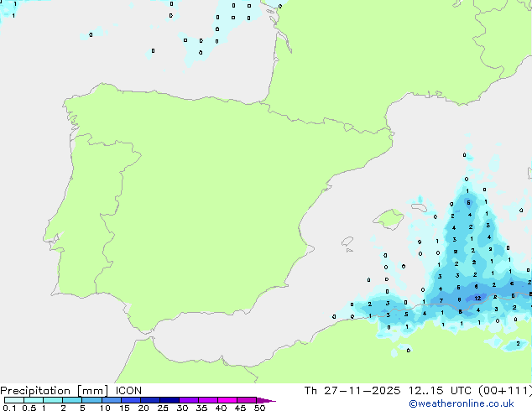Click the 'Th 27-11-2025 12..15 UTC' date text

pos(388,391)
